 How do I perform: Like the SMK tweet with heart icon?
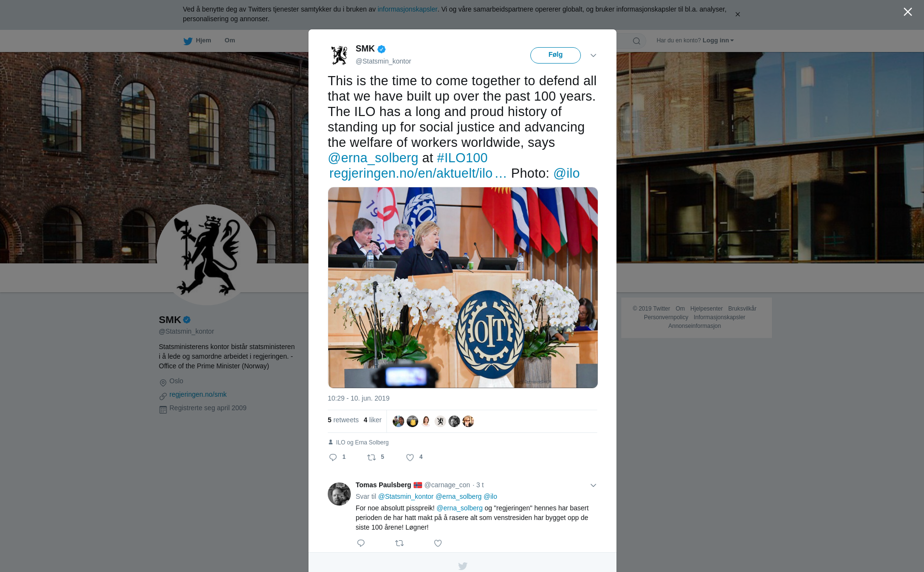click(410, 457)
